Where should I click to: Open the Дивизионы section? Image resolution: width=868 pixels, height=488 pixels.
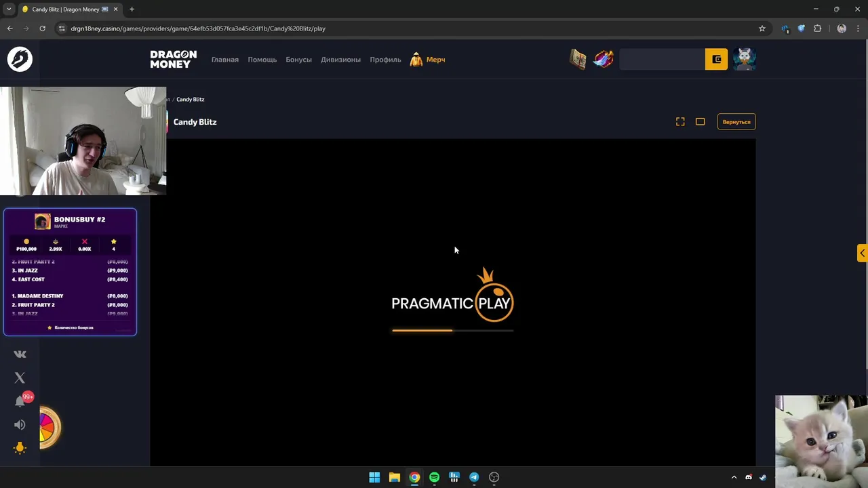(x=340, y=60)
